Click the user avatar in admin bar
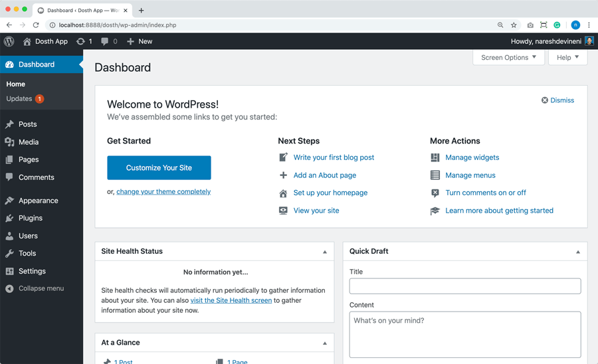This screenshot has width=598, height=364. [589, 41]
